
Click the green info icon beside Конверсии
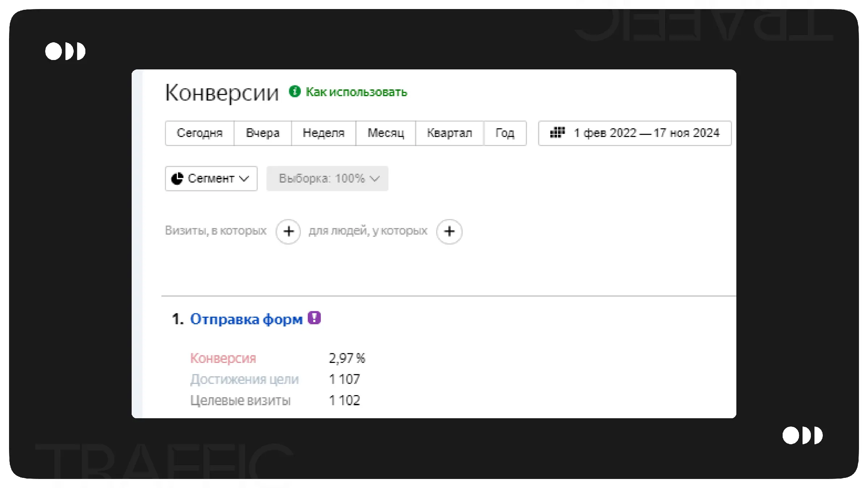(x=294, y=91)
